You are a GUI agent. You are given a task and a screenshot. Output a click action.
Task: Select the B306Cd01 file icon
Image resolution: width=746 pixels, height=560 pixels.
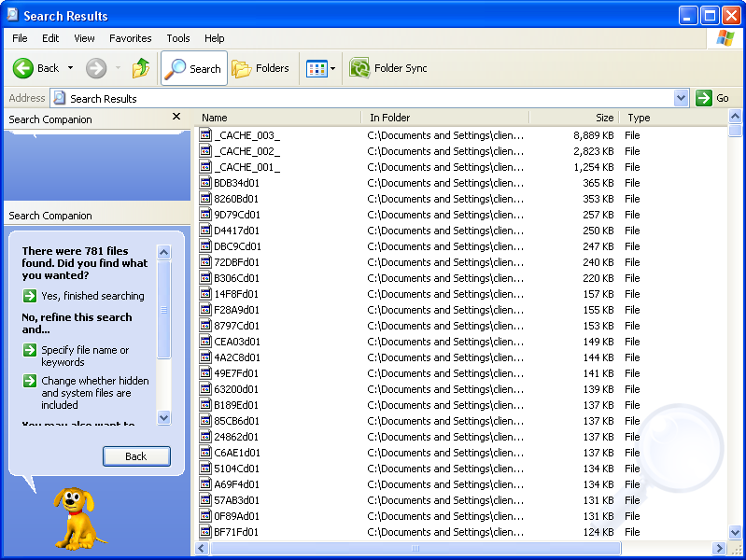pos(205,278)
